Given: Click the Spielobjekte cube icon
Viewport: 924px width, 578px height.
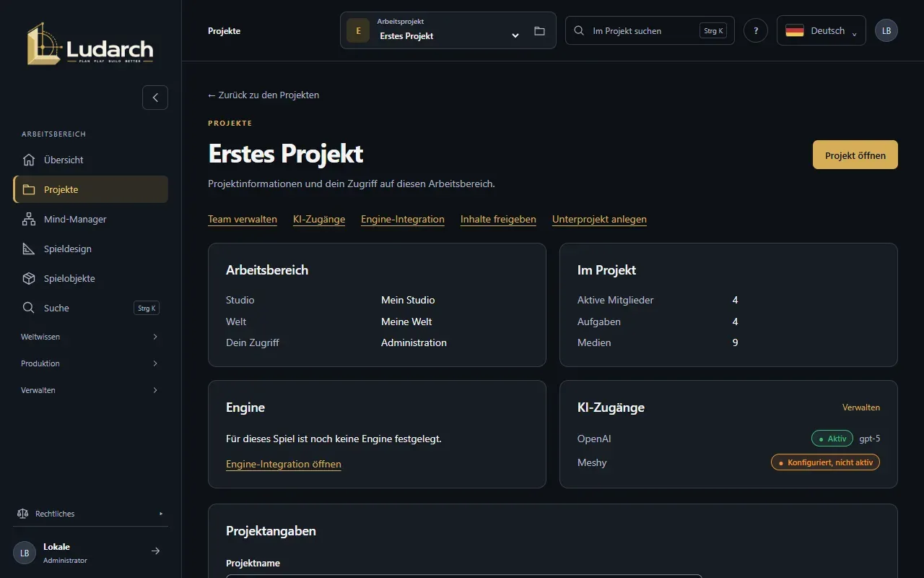Looking at the screenshot, I should tap(29, 278).
